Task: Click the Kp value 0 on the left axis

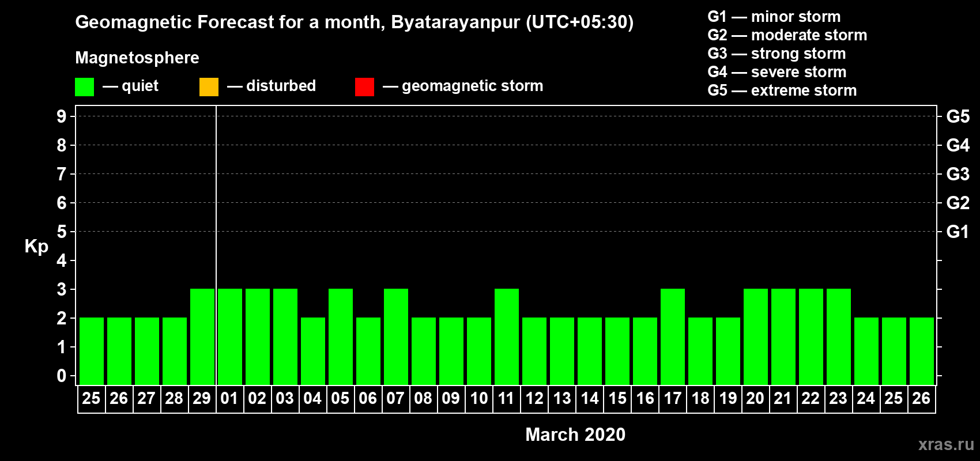Action: click(x=62, y=376)
